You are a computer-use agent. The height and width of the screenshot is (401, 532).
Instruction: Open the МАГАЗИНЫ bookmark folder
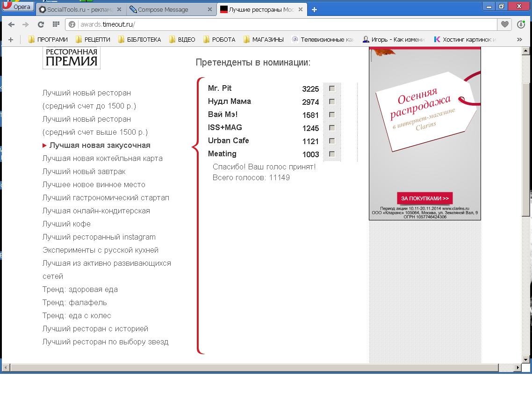(x=263, y=39)
